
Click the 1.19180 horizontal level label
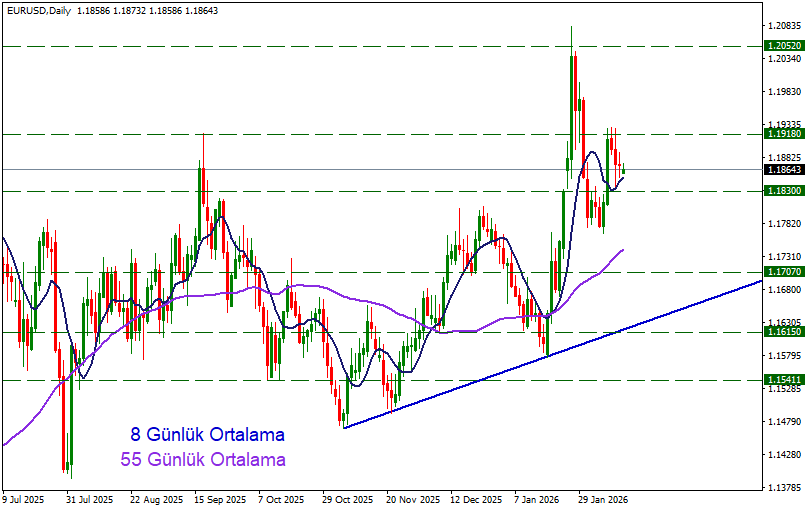coord(782,133)
